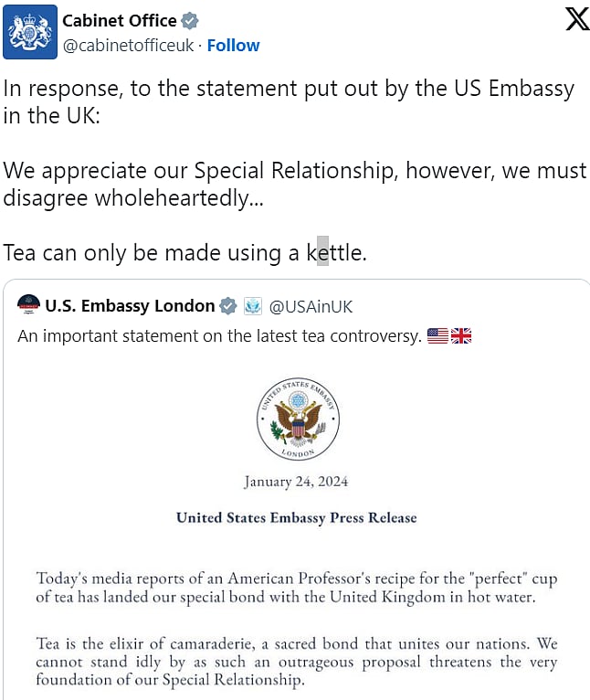Open the @cabinetofficeuk handle
590x700 pixels.
point(128,45)
